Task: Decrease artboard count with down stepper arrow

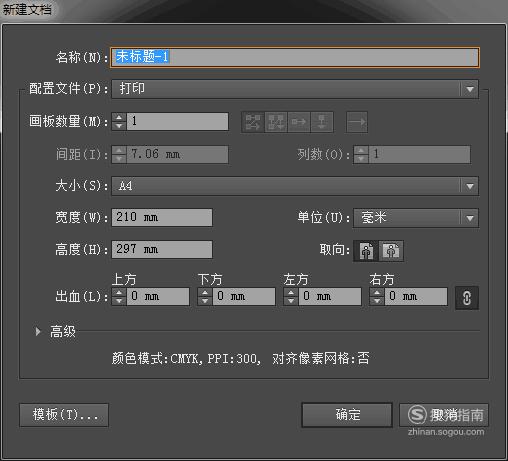Action: (119, 126)
